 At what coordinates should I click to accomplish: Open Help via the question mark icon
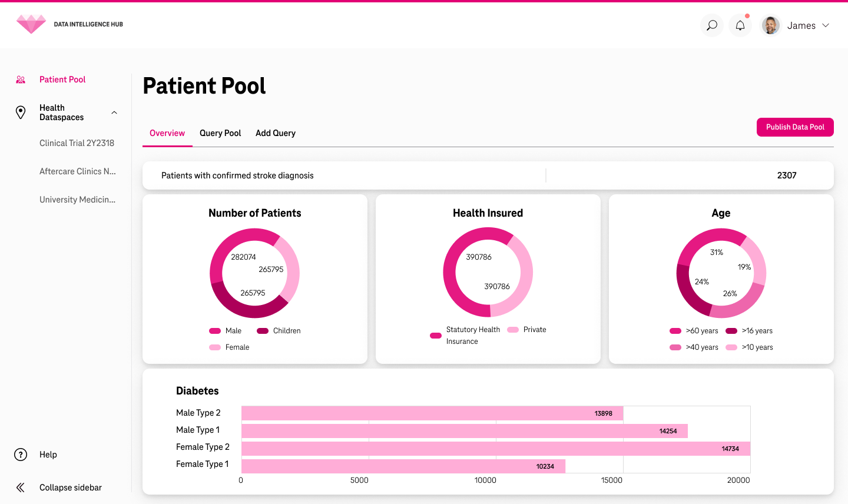[21, 455]
